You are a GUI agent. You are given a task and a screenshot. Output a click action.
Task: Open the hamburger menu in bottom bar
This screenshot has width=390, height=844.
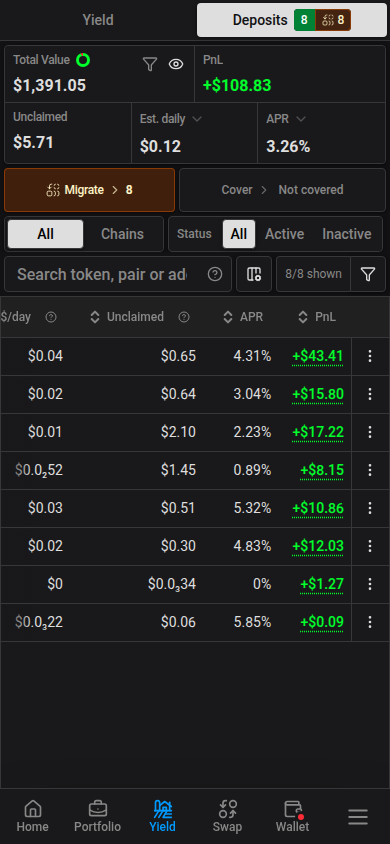point(358,817)
